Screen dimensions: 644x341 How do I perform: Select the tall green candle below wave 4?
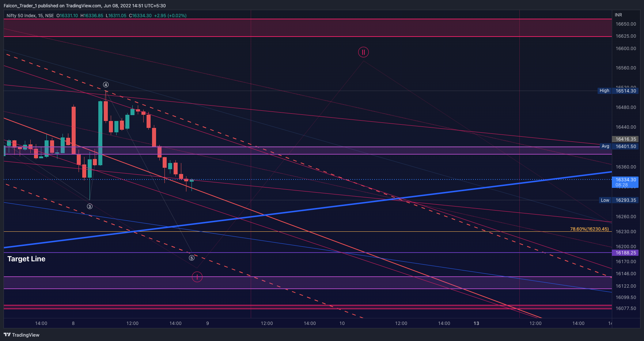(x=100, y=133)
